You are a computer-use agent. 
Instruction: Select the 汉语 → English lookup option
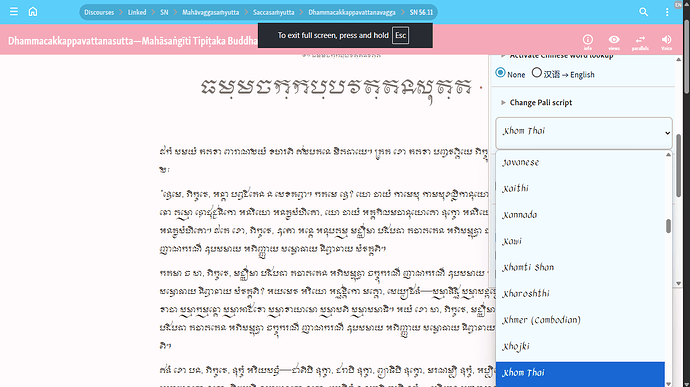tap(536, 73)
